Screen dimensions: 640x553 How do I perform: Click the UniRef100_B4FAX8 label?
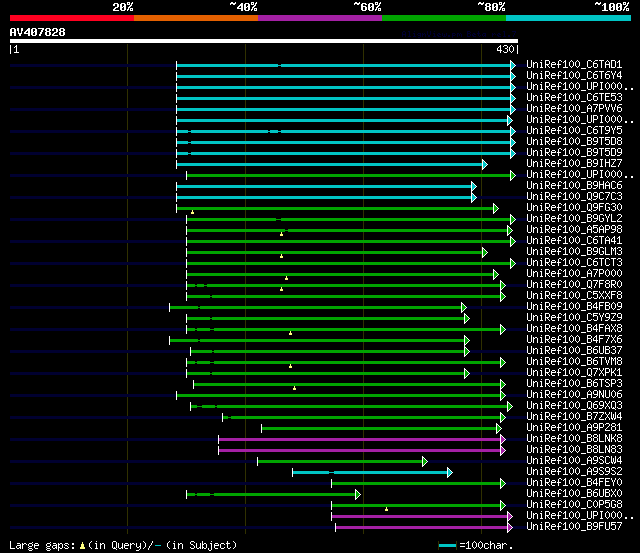point(574,329)
